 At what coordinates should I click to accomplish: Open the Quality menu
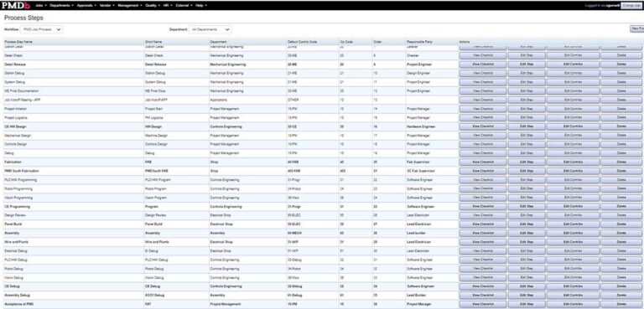tap(153, 5)
